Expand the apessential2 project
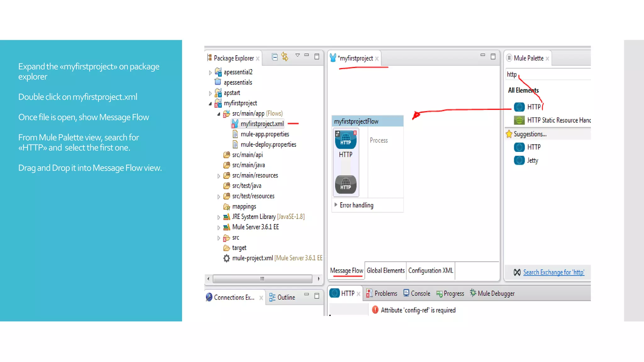Viewport: 644px width, 362px height. click(210, 73)
